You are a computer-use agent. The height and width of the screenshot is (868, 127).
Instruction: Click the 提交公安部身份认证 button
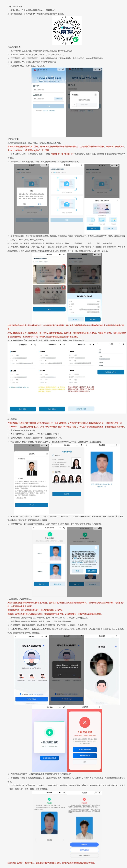(x=50, y=758)
